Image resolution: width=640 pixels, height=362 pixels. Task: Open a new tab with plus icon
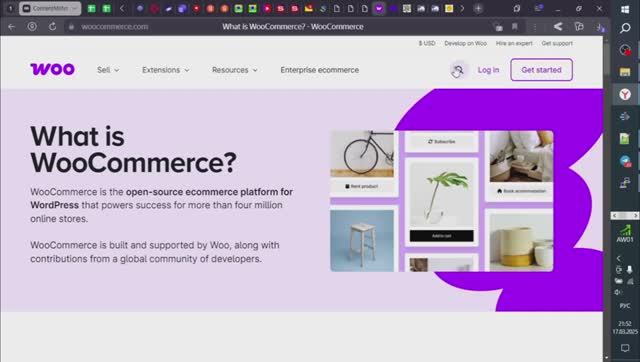click(x=478, y=8)
